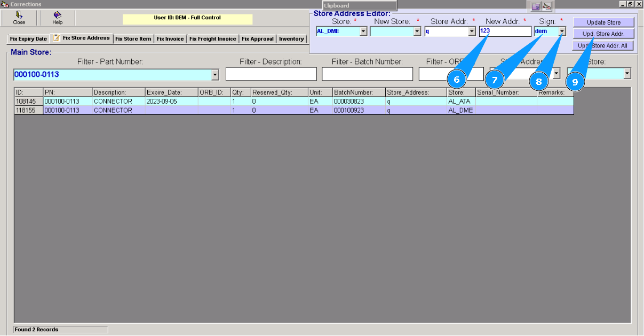644x336 pixels.
Task: Click the Store_Address column header
Action: (416, 92)
